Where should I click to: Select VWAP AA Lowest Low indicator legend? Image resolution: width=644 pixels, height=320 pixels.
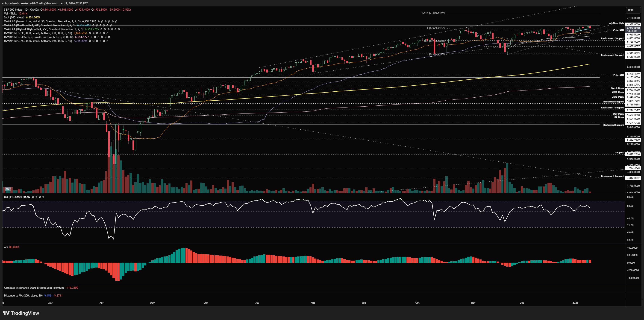coord(42,21)
